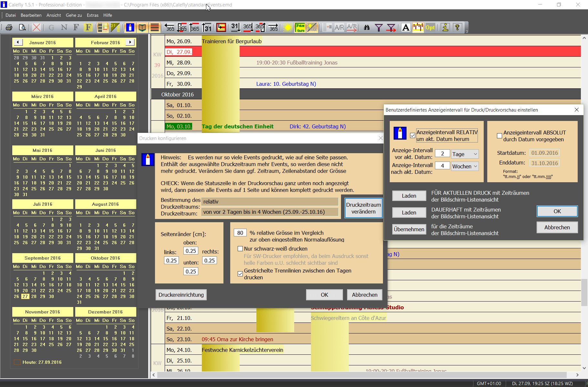
Task: Click the oben margin field
Action: coord(191,251)
